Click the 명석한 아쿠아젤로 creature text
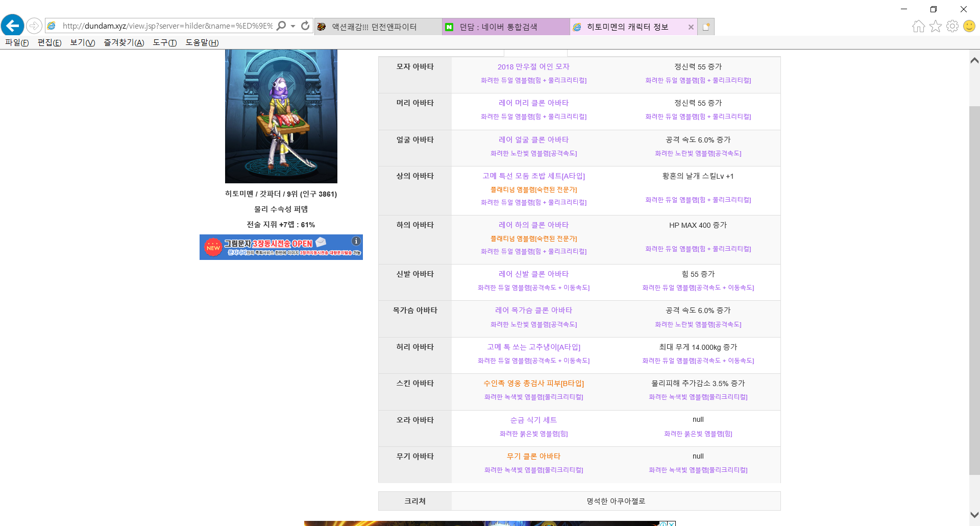980x526 pixels. click(x=616, y=501)
